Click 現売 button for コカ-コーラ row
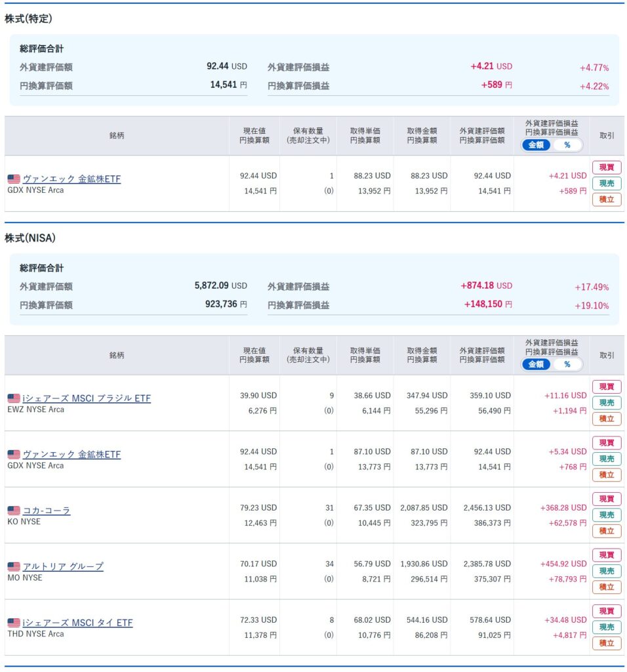The width and height of the screenshot is (627, 672). 607,515
